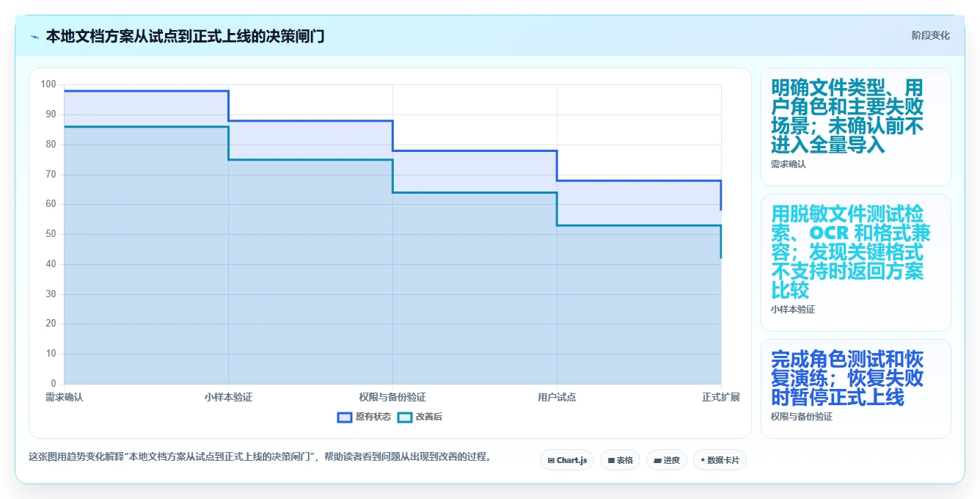Viewport: 980px width, 499px height.
Task: Click the caption text below the chart
Action: click(260, 456)
